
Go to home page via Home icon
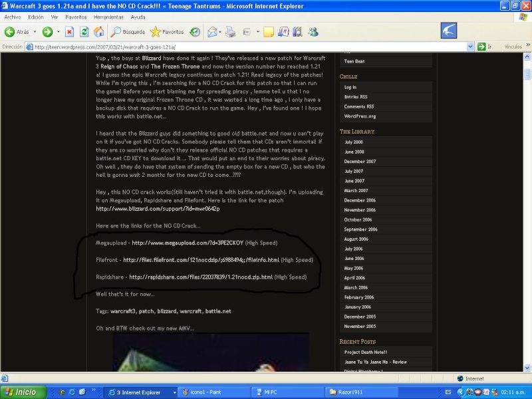pyautogui.click(x=98, y=32)
